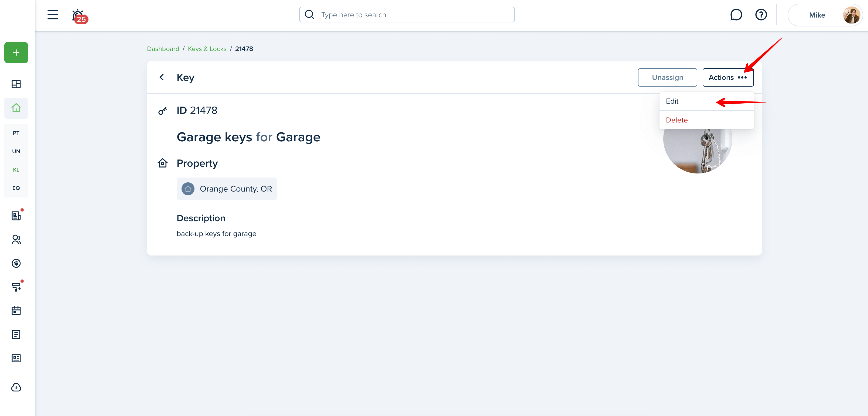The height and width of the screenshot is (416, 868).
Task: Open the contacts people icon in sidebar
Action: (x=16, y=239)
